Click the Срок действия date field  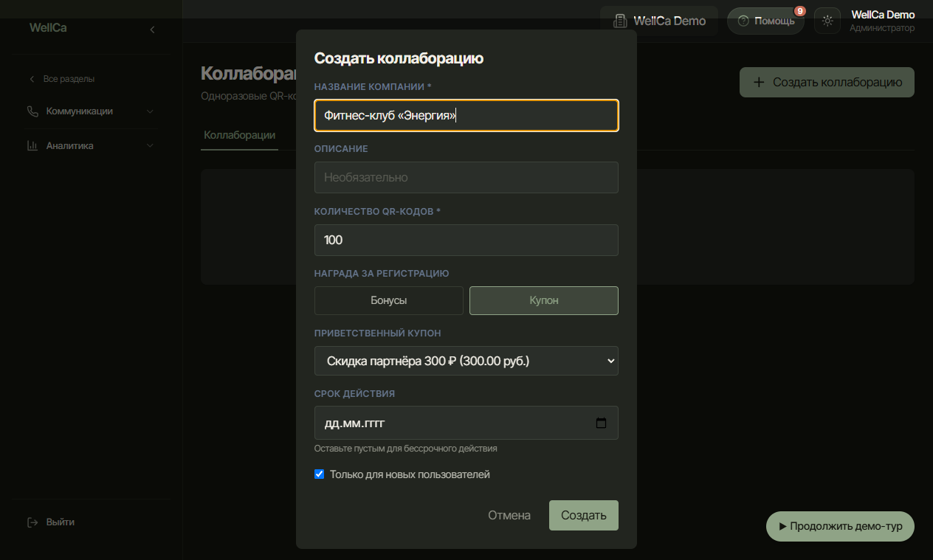click(x=467, y=424)
